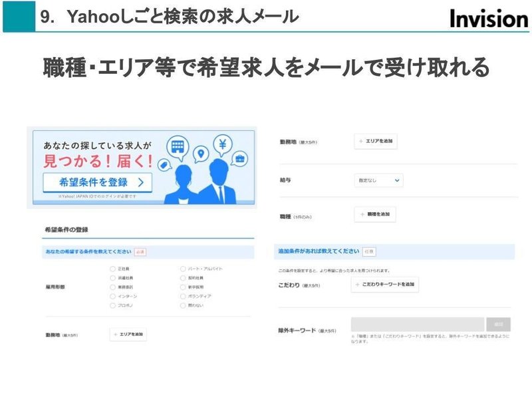The height and width of the screenshot is (399, 532).
Task: Choose 派遣社員 employment type
Action: click(112, 278)
